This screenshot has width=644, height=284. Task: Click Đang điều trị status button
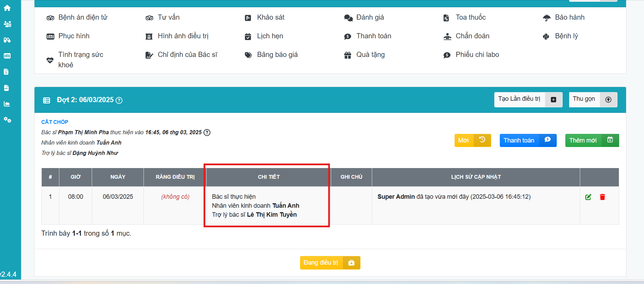[x=330, y=263]
